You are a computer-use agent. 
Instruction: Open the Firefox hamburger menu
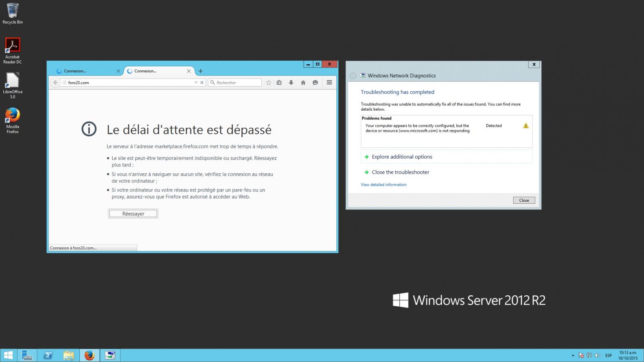pyautogui.click(x=329, y=83)
